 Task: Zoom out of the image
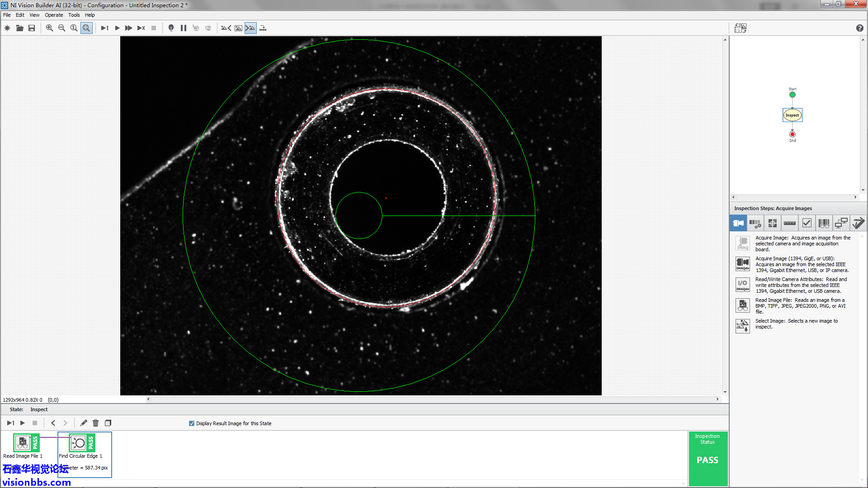(61, 28)
